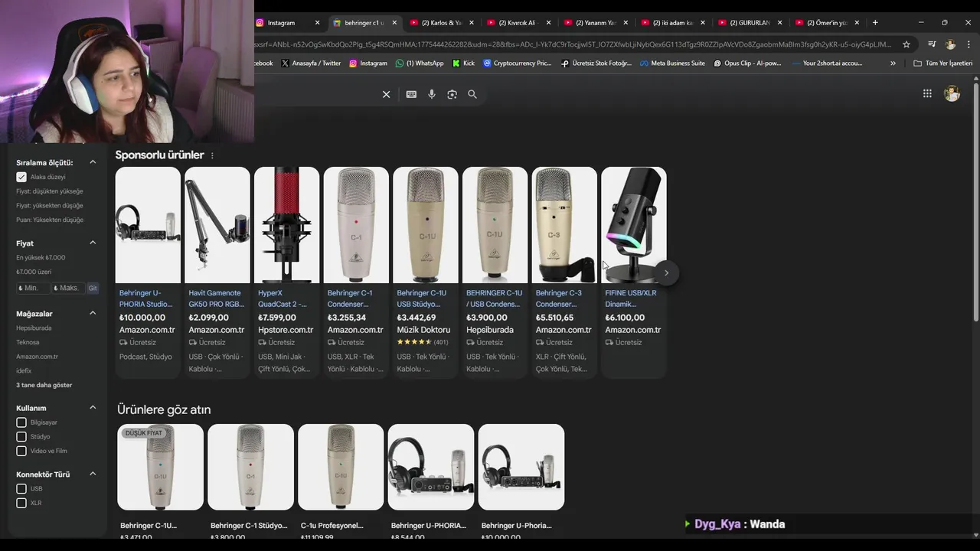980x551 pixels.
Task: Apply price range with Git button
Action: point(93,289)
